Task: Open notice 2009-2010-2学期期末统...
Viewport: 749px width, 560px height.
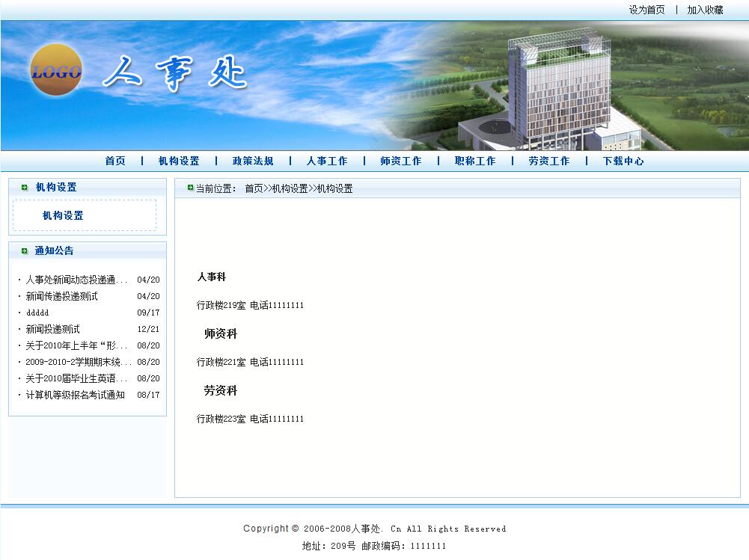Action: coord(78,363)
